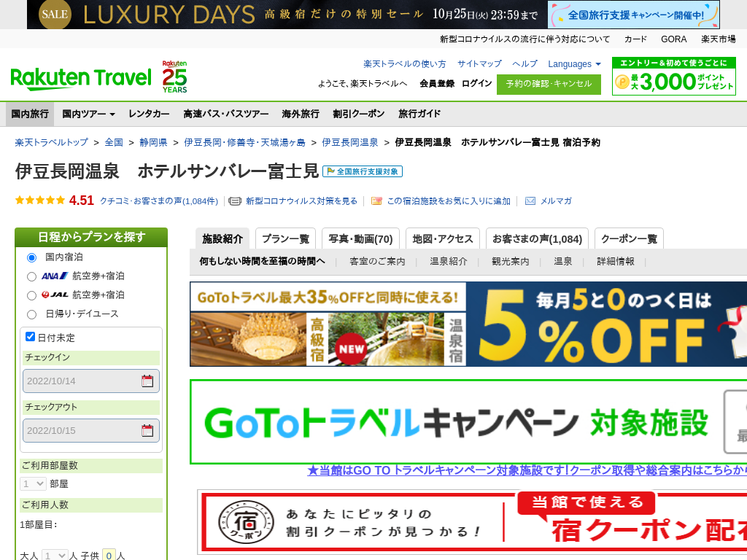747x560 pixels.
Task: Click the Rakuten 25 Years anniversary logo
Action: point(174,77)
